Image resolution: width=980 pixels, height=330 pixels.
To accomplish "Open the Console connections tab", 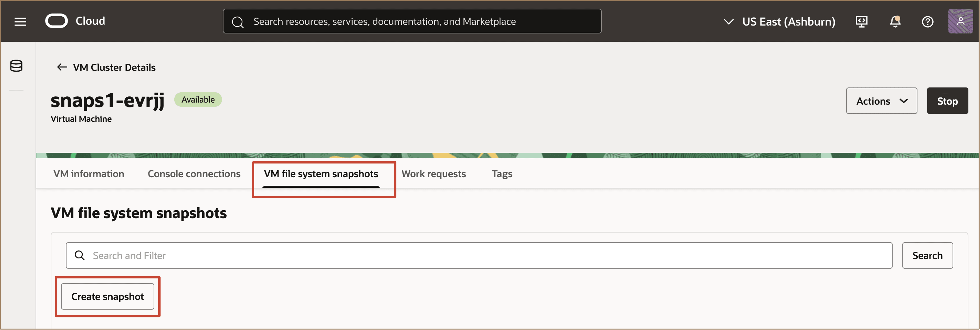I will 194,174.
